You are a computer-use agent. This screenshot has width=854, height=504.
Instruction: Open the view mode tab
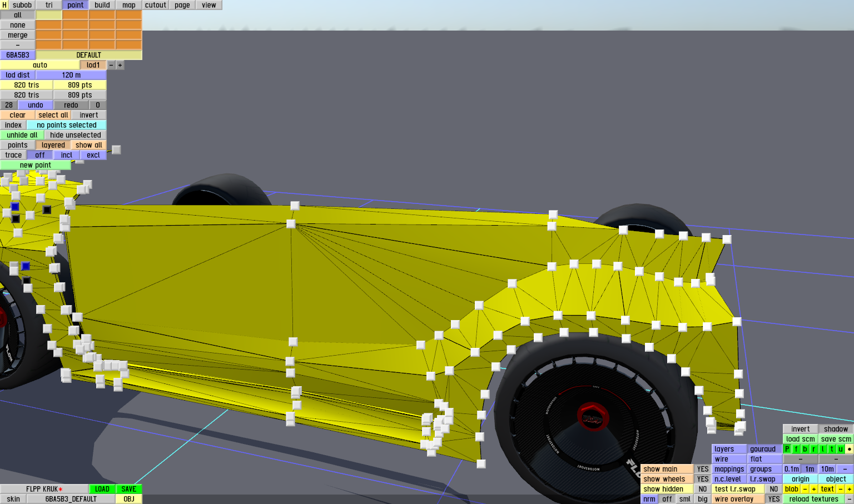click(209, 5)
